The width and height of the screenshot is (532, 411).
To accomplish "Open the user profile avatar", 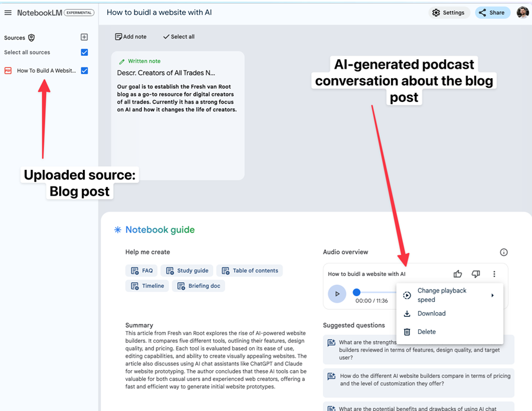I will coord(523,12).
